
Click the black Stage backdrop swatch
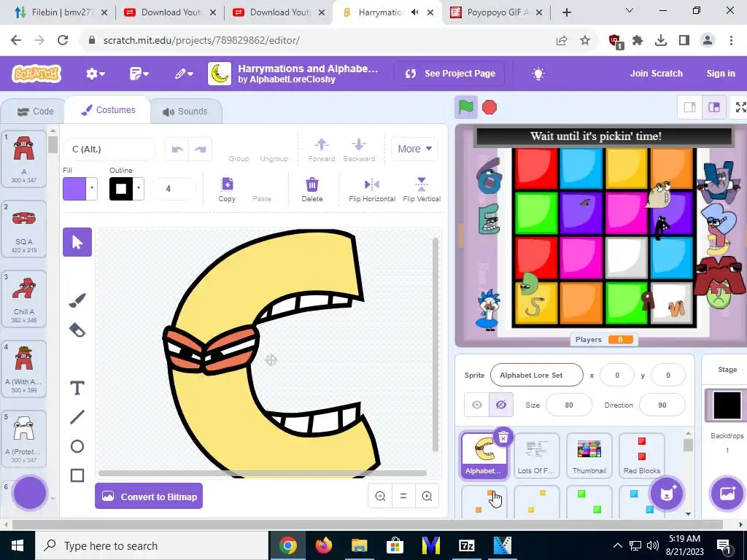coord(727,405)
